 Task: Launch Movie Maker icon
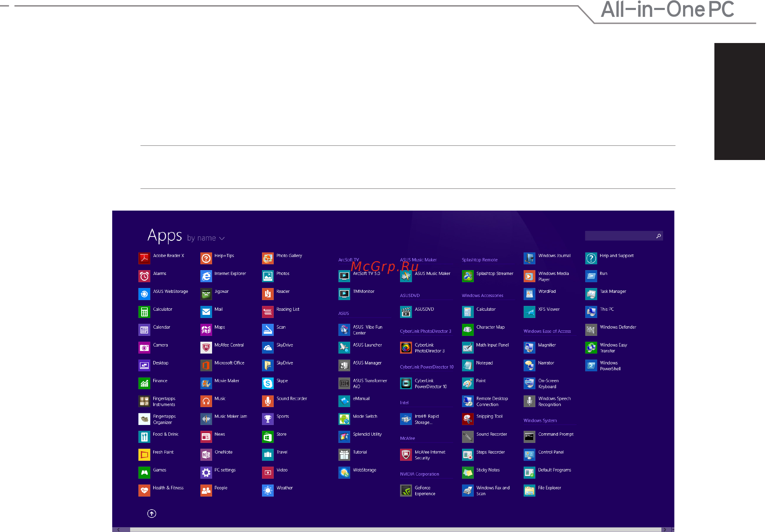coord(206,383)
